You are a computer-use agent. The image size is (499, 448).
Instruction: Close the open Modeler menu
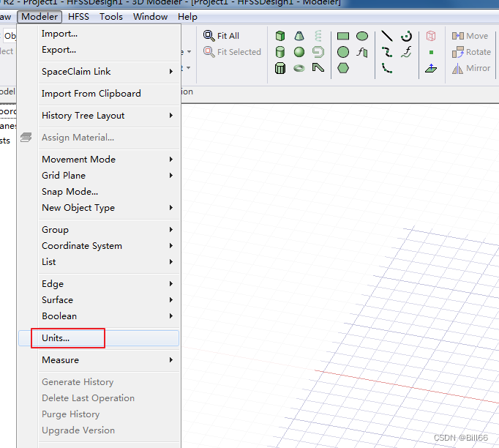coord(40,17)
